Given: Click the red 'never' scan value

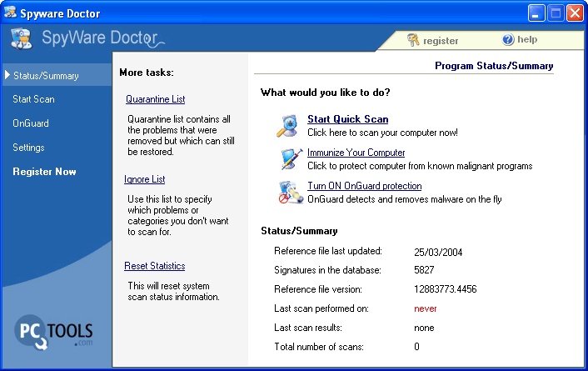Looking at the screenshot, I should 426,308.
